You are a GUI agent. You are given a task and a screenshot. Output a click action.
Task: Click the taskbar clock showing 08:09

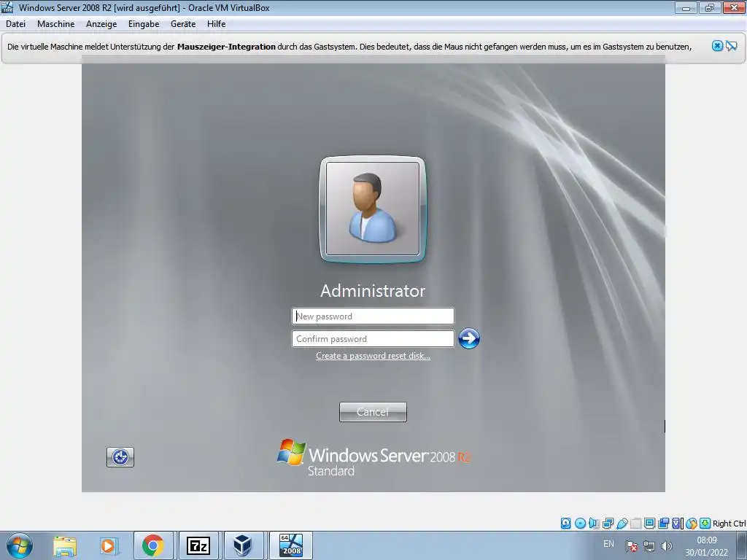[x=706, y=546]
